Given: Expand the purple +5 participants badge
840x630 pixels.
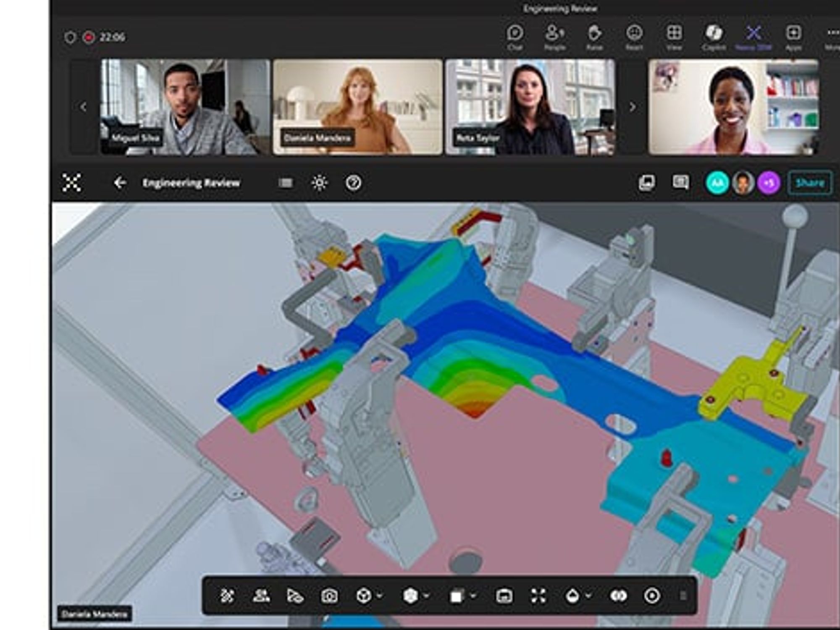Looking at the screenshot, I should coord(769,183).
